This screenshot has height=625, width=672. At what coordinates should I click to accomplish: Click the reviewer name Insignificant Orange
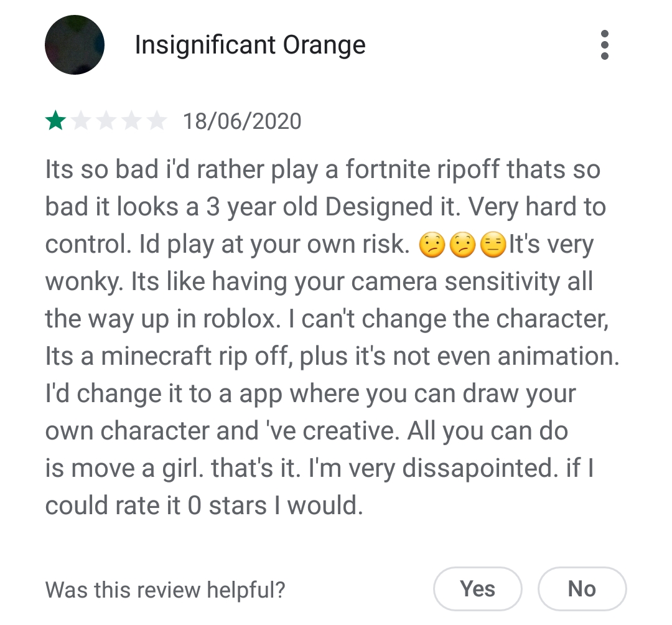coord(250,45)
